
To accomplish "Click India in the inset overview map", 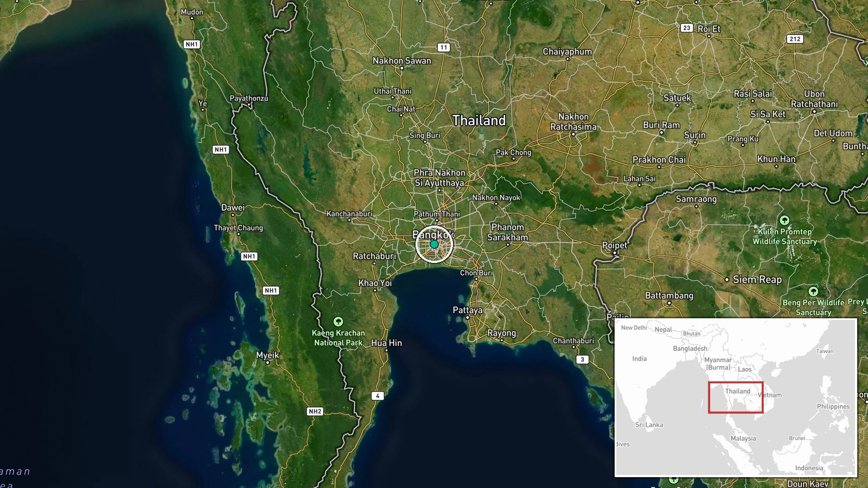I will click(x=640, y=358).
